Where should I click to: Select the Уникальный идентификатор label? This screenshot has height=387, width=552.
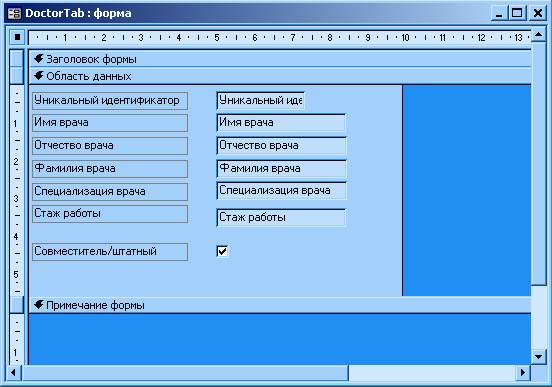110,101
